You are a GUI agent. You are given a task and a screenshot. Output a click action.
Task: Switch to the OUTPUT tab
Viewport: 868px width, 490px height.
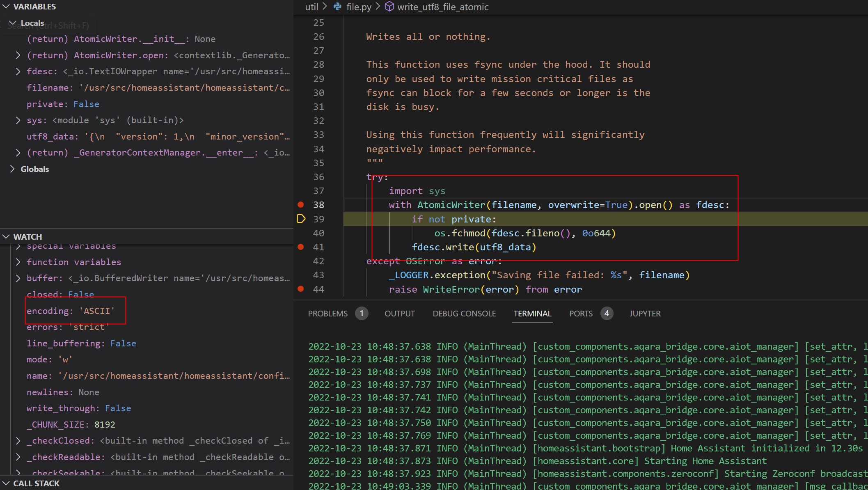point(399,314)
